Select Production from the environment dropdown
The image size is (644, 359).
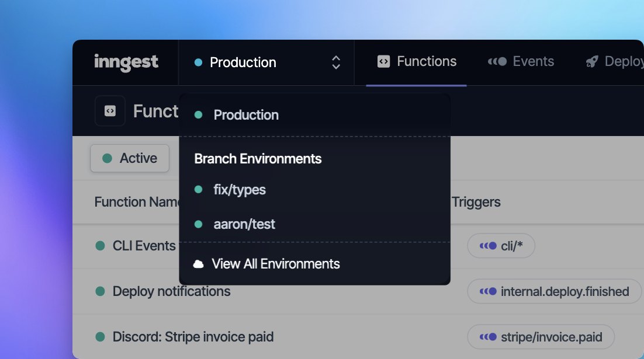[x=245, y=114]
